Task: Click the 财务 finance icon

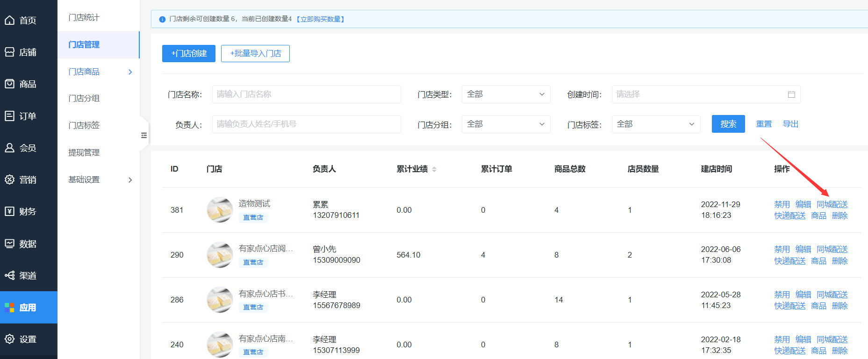Action: [10, 211]
